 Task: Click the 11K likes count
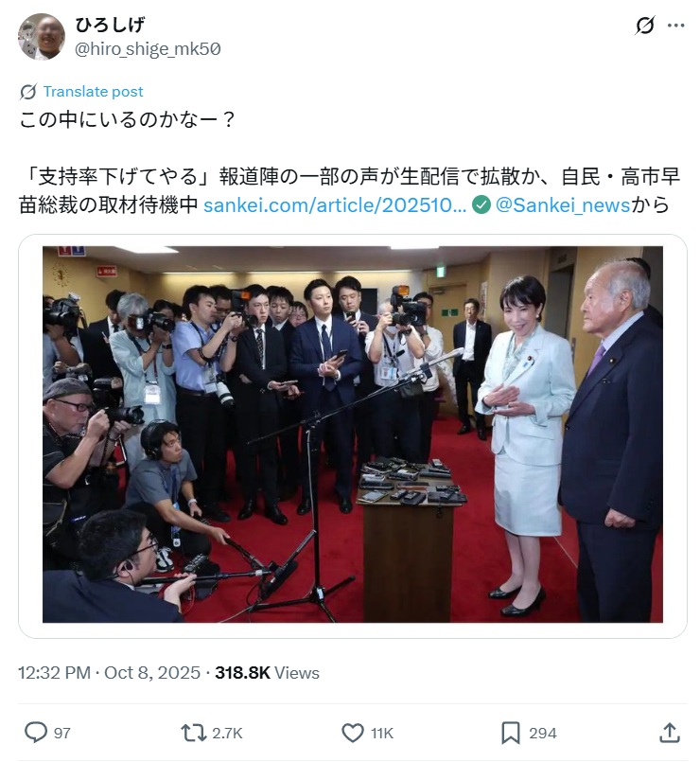click(x=382, y=733)
